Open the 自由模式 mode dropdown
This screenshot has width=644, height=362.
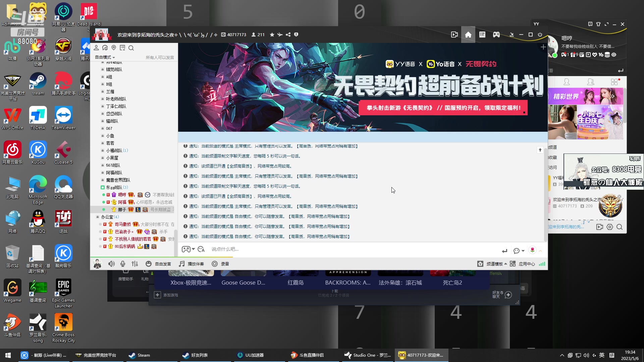[104, 57]
